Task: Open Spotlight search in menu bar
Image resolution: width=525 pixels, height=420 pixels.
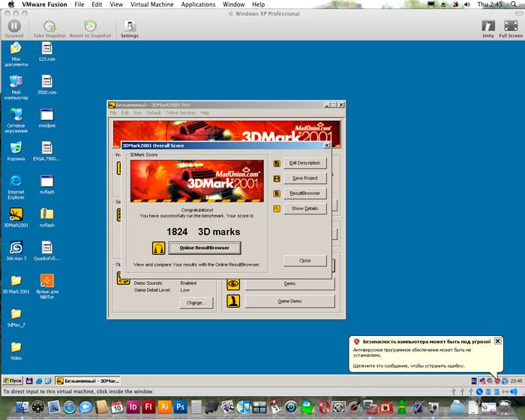Action: tap(514, 4)
